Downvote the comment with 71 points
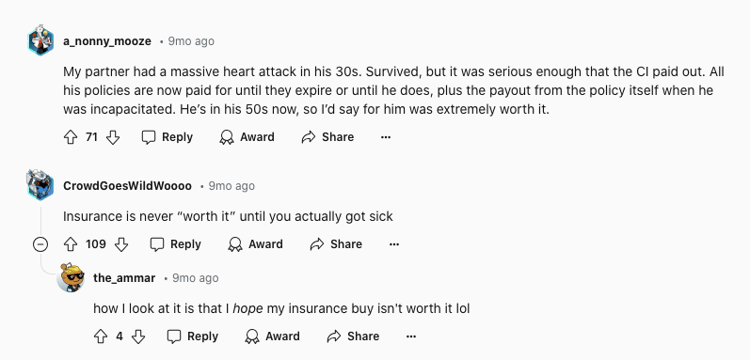The height and width of the screenshot is (360, 750). pyautogui.click(x=112, y=138)
